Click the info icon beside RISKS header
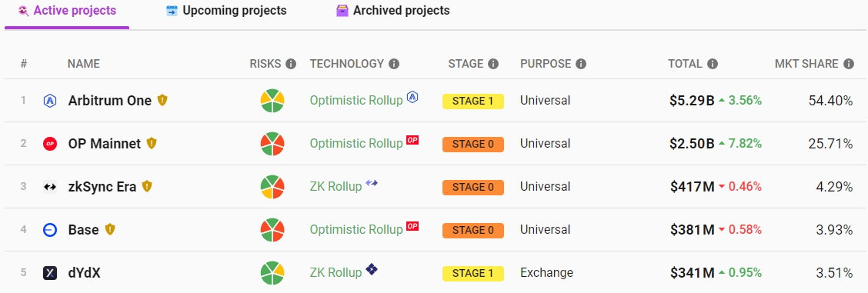 [x=291, y=64]
